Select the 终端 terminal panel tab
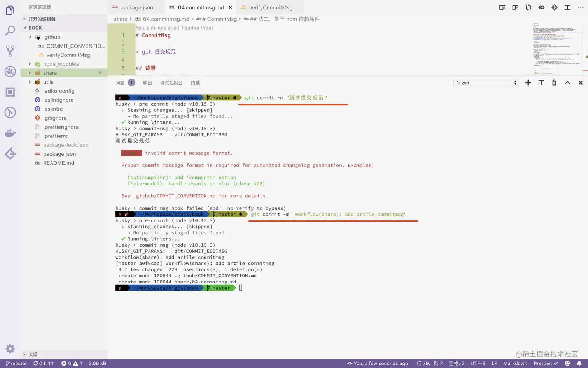The width and height of the screenshot is (588, 368). pyautogui.click(x=195, y=83)
